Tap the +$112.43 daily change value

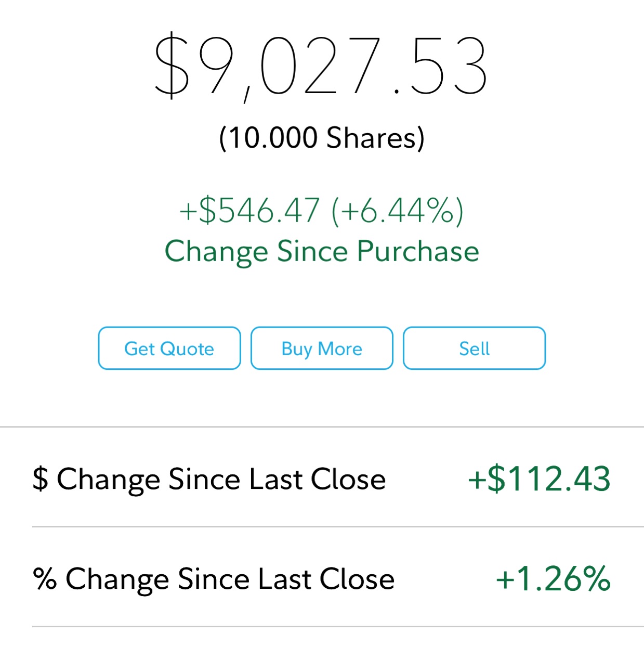tap(539, 479)
